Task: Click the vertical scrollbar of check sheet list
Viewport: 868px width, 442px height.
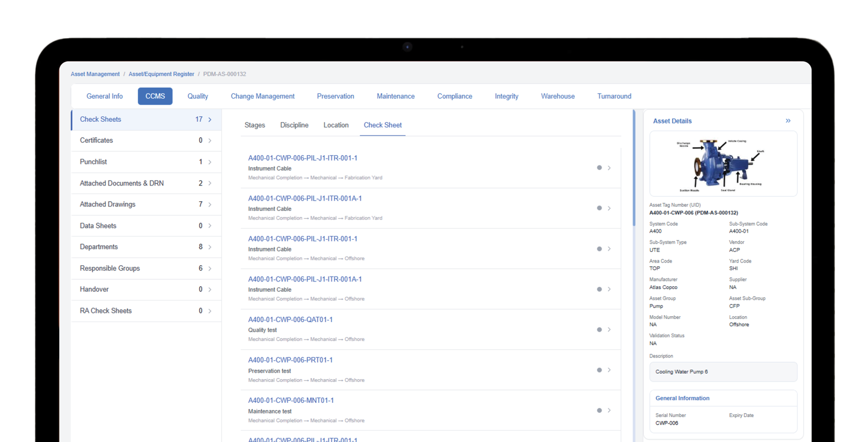Action: tap(634, 168)
